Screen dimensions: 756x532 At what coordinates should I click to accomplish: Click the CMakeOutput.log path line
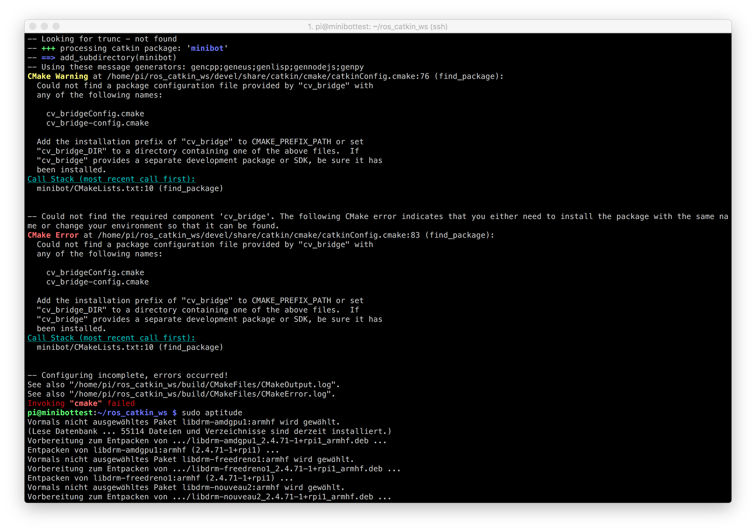pos(184,385)
